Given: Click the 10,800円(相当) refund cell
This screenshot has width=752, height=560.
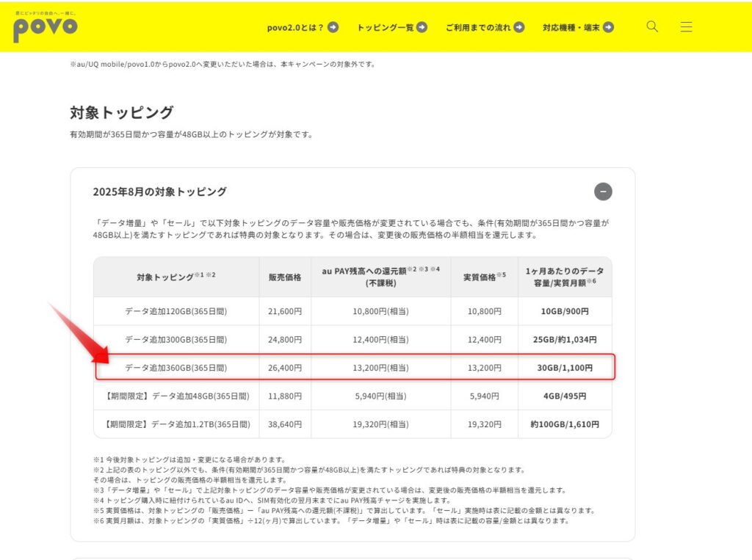Looking at the screenshot, I should coord(381,311).
